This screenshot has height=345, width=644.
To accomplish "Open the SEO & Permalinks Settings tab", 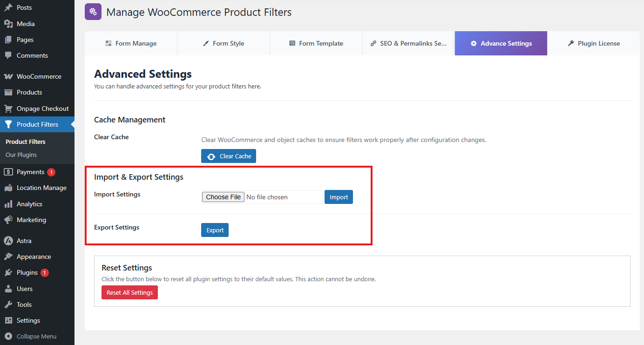I will (x=409, y=43).
